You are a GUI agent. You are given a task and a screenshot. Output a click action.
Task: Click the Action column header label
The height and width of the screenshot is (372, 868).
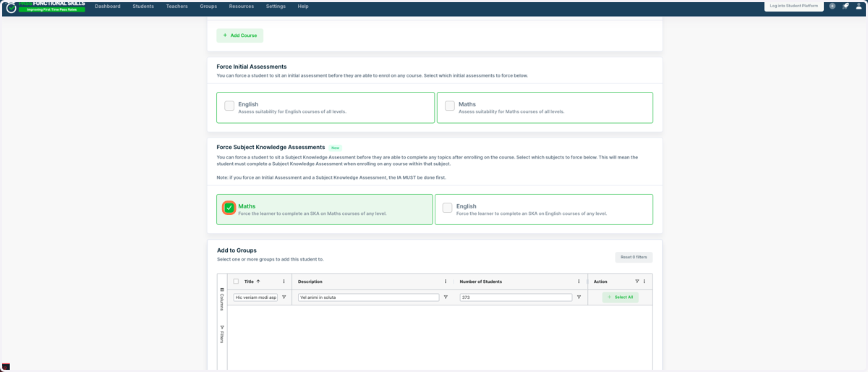point(600,282)
